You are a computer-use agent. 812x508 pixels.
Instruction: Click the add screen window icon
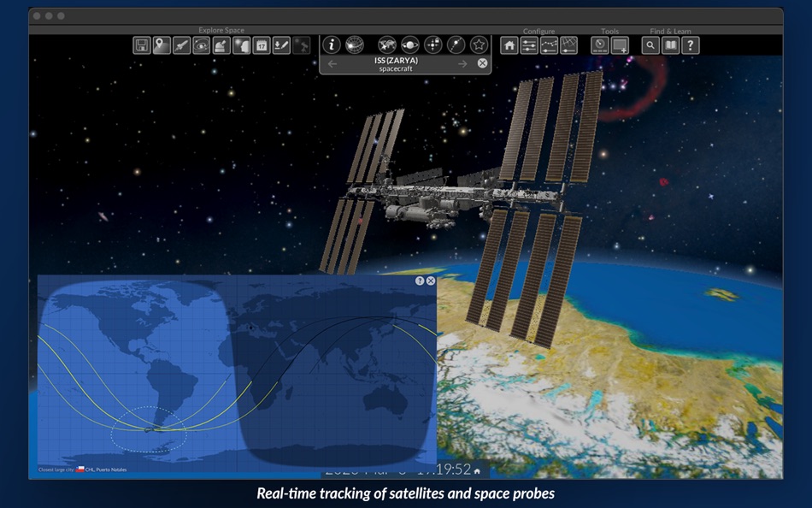point(620,45)
